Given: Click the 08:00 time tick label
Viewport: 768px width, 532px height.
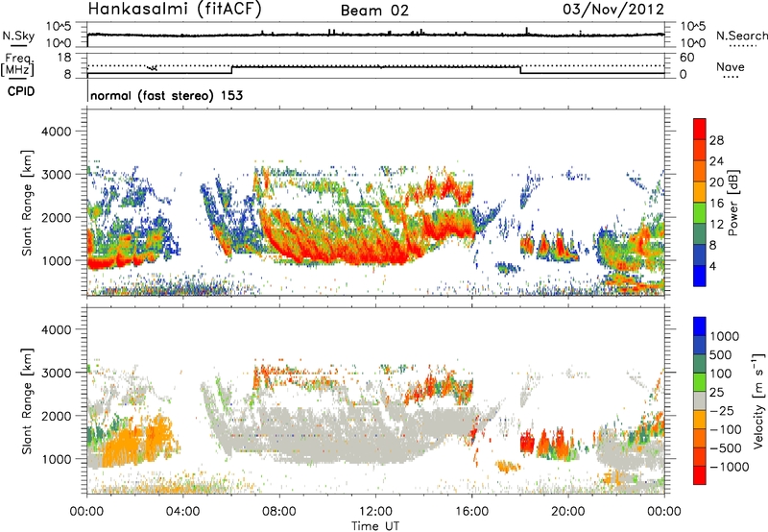Looking at the screenshot, I should coord(279,512).
